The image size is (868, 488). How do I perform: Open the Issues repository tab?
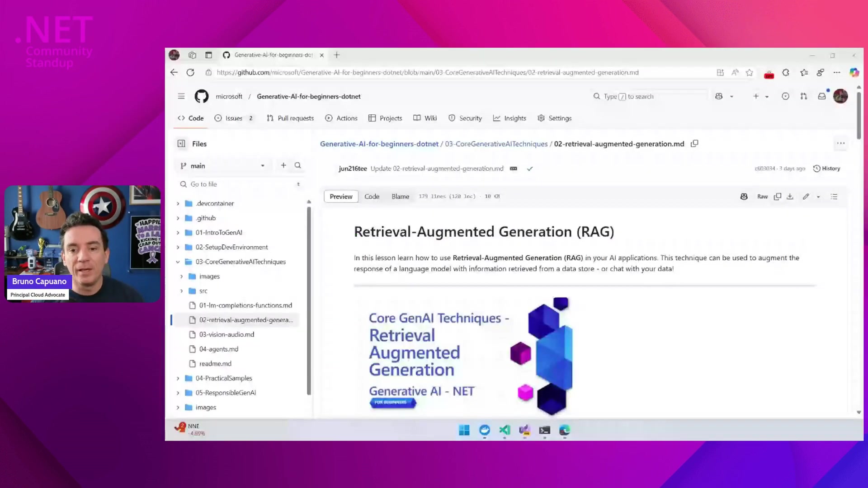coord(233,118)
